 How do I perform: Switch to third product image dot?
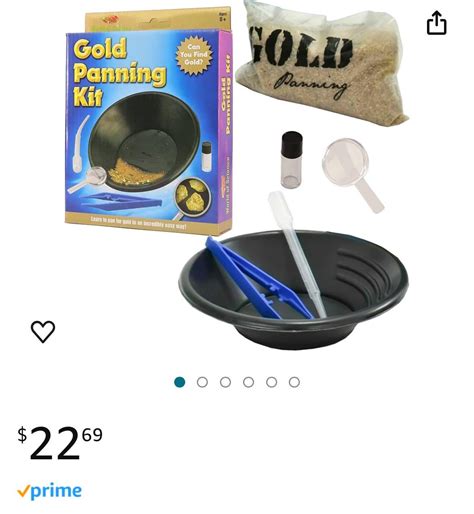tap(225, 382)
